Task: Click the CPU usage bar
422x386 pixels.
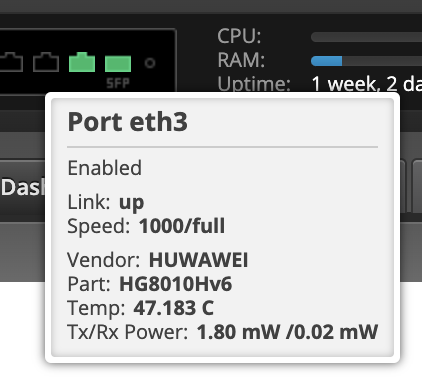Action: [x=366, y=37]
